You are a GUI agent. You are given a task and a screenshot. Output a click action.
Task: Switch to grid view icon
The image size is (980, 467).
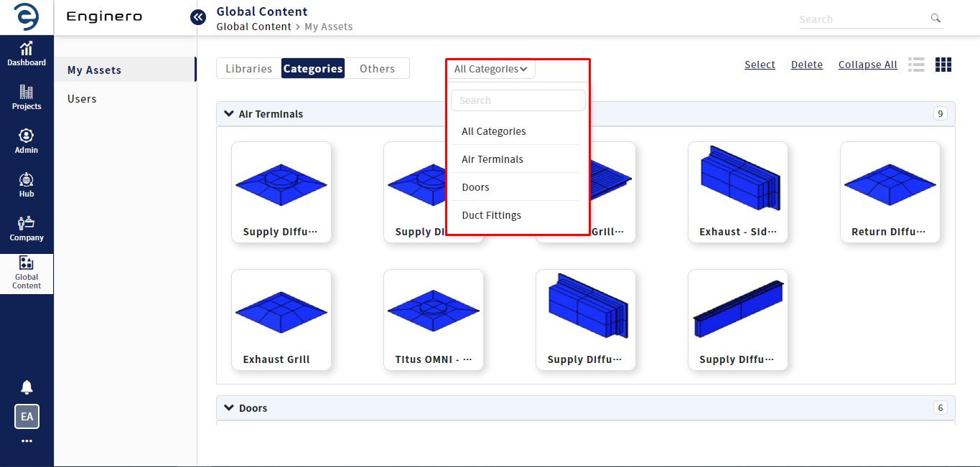pyautogui.click(x=943, y=65)
